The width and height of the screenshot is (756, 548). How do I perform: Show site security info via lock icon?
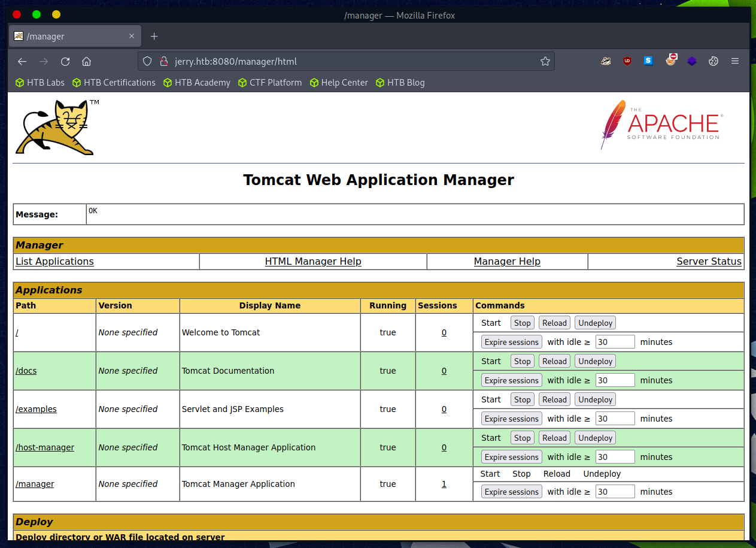pos(163,61)
